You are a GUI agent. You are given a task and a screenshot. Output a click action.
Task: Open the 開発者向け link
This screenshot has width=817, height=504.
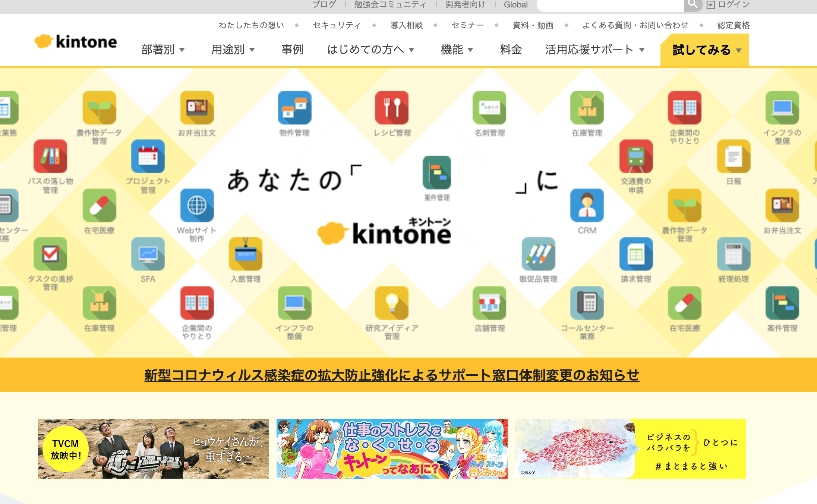[466, 4]
